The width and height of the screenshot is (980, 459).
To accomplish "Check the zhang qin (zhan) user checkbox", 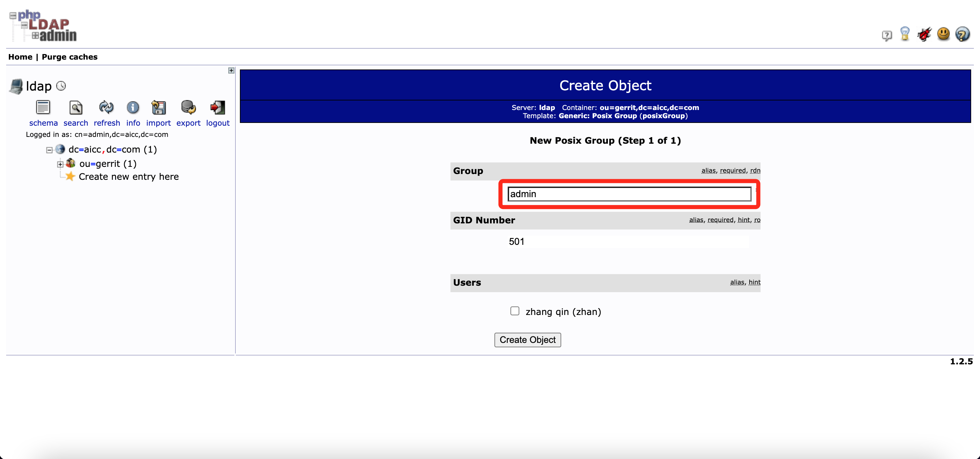I will tap(515, 311).
